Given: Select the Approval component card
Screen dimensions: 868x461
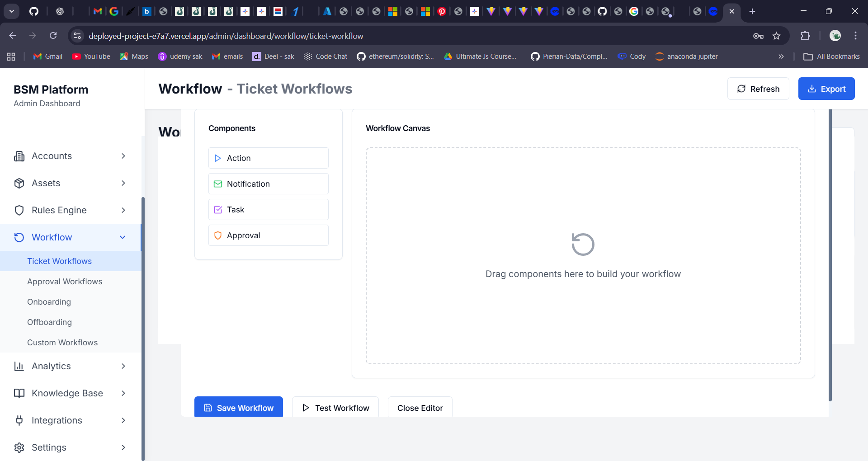Looking at the screenshot, I should tap(269, 235).
